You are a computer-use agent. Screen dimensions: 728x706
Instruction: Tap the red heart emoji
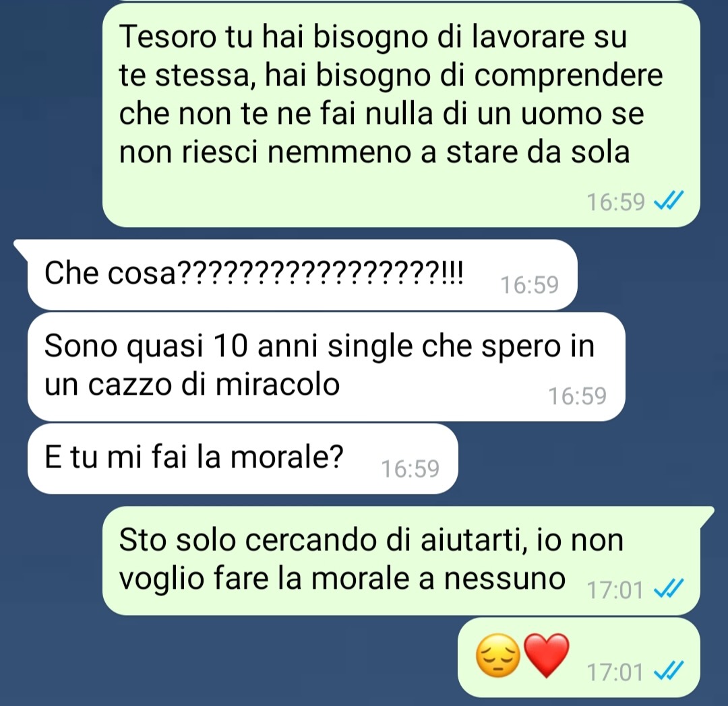547,655
